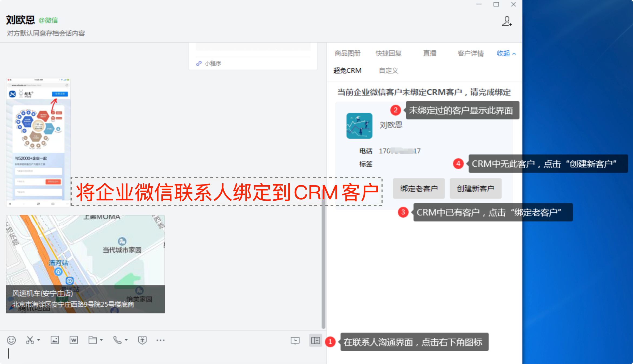Click contact name 刘欧恩 in header

(x=20, y=20)
